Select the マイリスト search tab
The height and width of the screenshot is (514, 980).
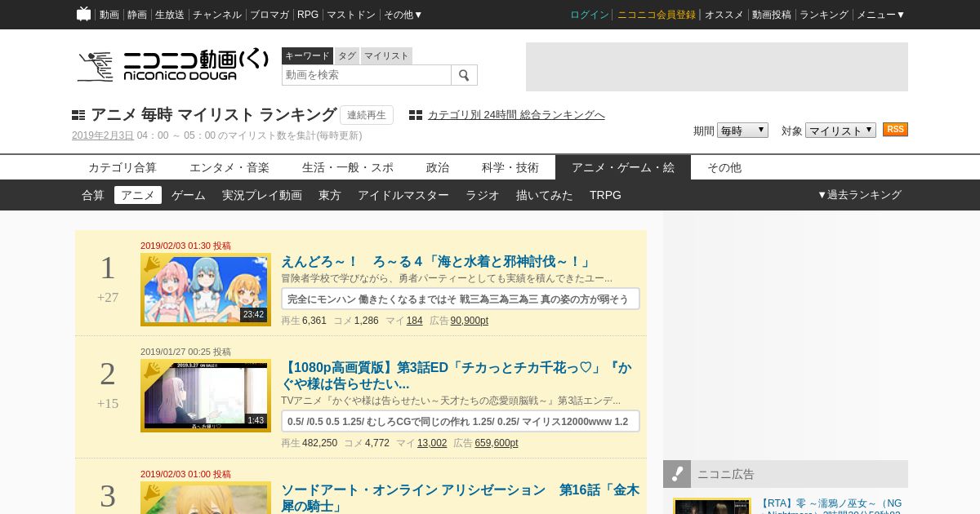[386, 55]
